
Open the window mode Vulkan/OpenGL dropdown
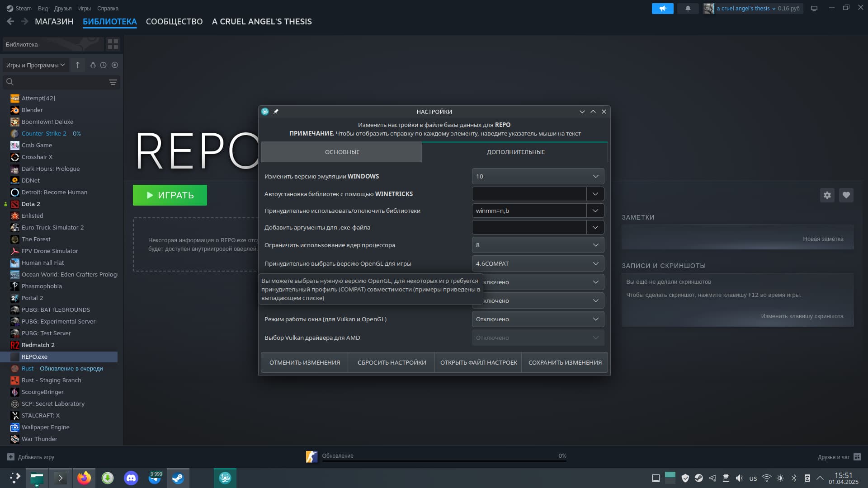[x=538, y=319]
